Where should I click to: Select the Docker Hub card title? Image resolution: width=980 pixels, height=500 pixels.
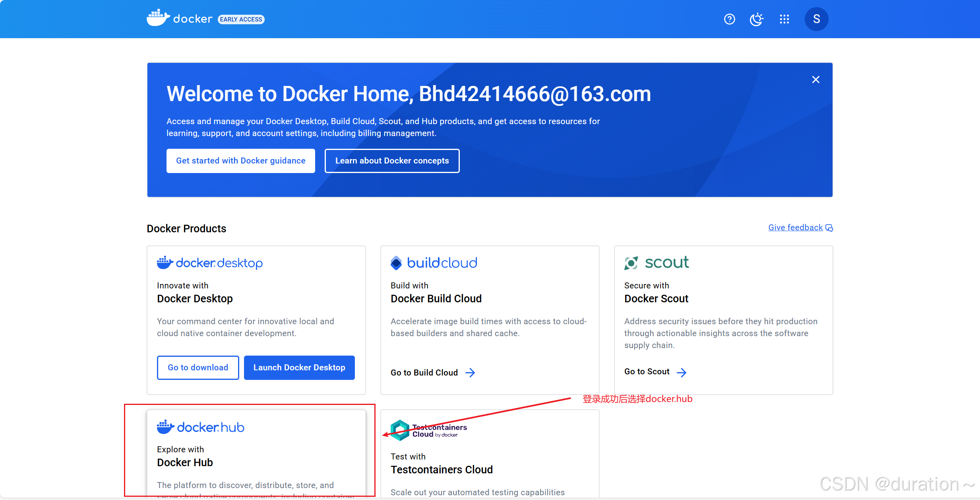coord(185,463)
